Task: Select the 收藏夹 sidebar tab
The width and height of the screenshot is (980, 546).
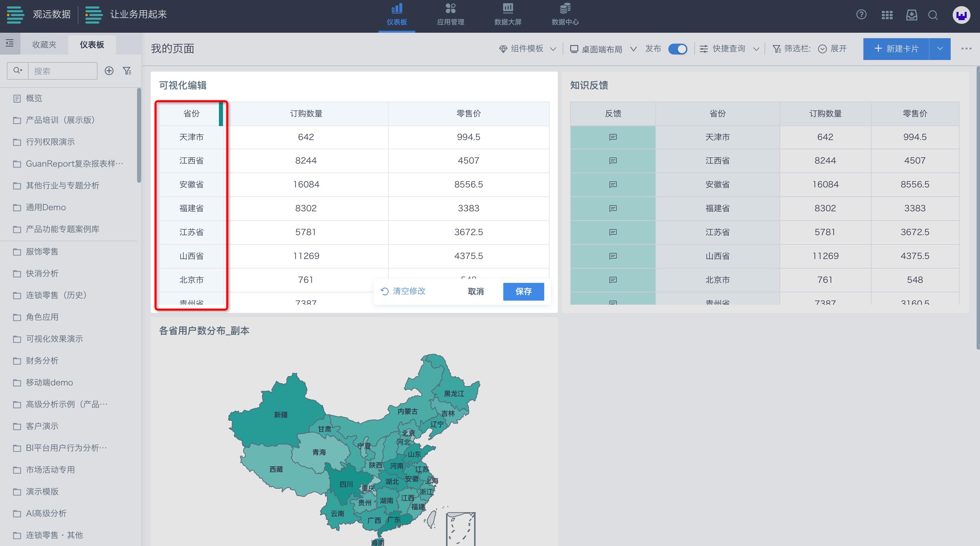Action: coord(44,45)
